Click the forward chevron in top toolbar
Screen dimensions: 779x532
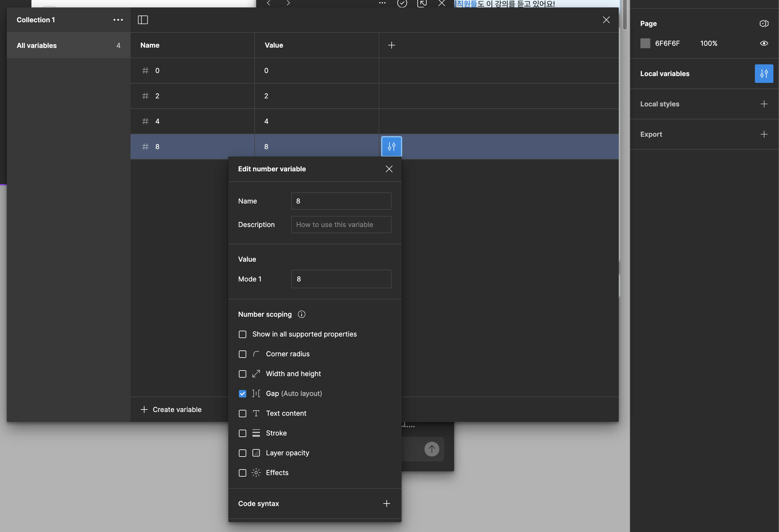tap(288, 3)
